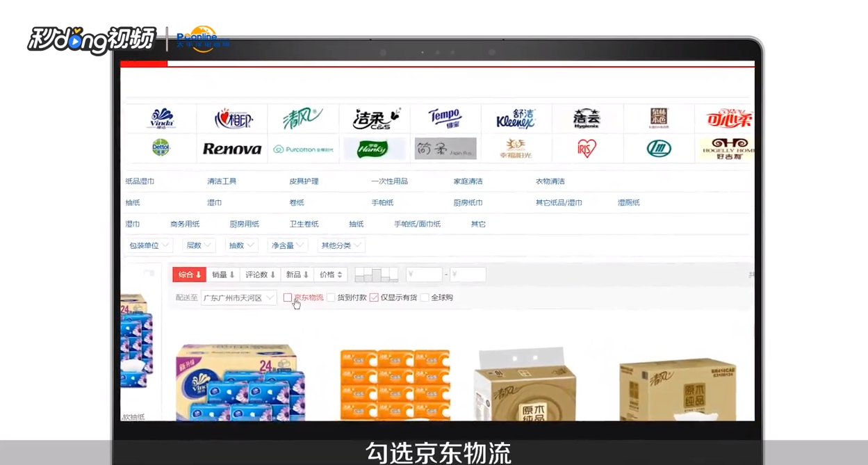Open the orange C&S tissue pack product image
Image resolution: width=868 pixels, height=465 pixels.
(x=395, y=384)
